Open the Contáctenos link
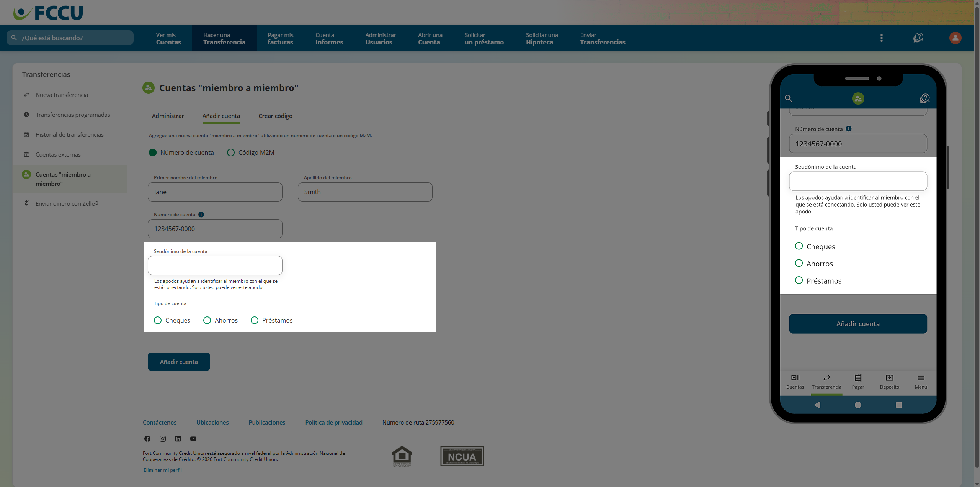 160,422
